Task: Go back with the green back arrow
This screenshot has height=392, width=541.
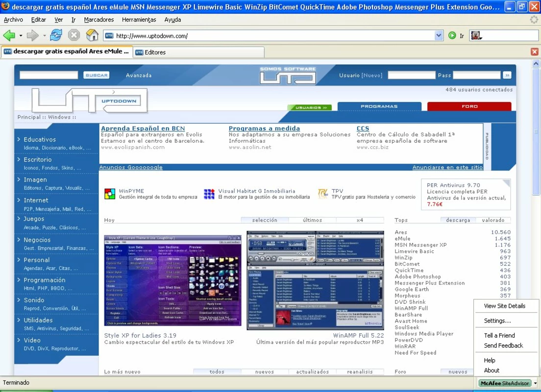Action: [x=9, y=35]
